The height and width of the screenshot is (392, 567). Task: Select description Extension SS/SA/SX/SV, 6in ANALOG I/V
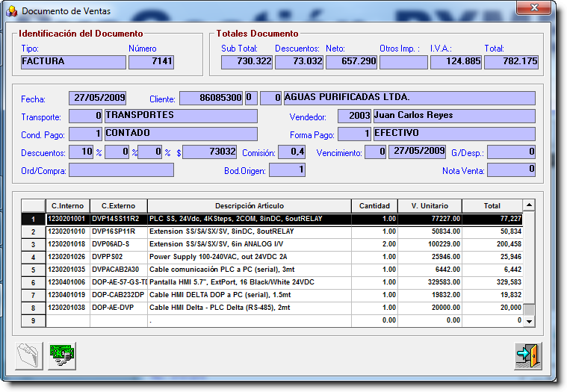coord(250,244)
